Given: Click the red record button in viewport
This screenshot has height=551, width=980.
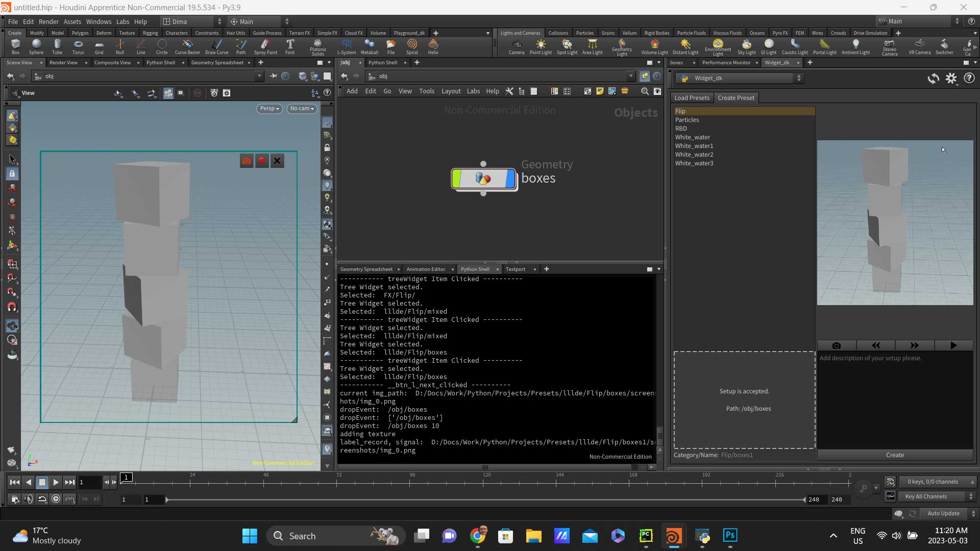Looking at the screenshot, I should pos(262,161).
